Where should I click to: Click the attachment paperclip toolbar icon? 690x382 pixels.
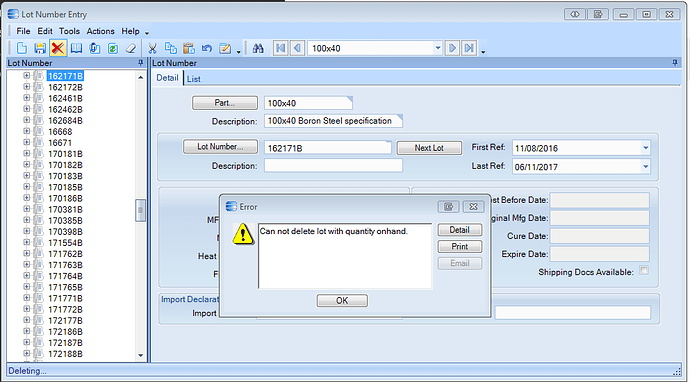95,48
